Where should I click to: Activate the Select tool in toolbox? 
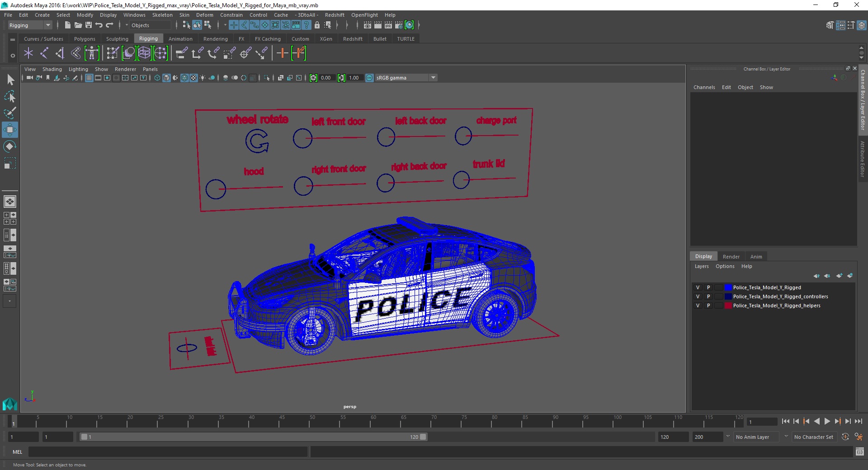pos(10,80)
